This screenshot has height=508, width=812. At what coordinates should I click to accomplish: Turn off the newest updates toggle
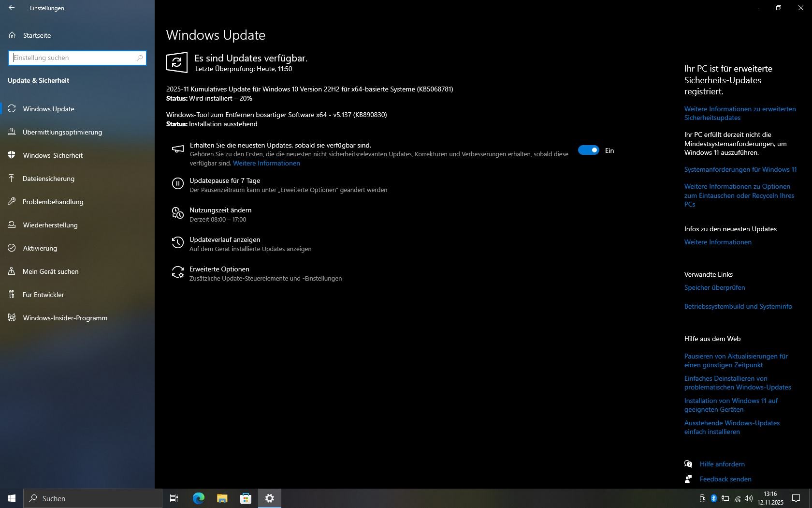(x=589, y=150)
